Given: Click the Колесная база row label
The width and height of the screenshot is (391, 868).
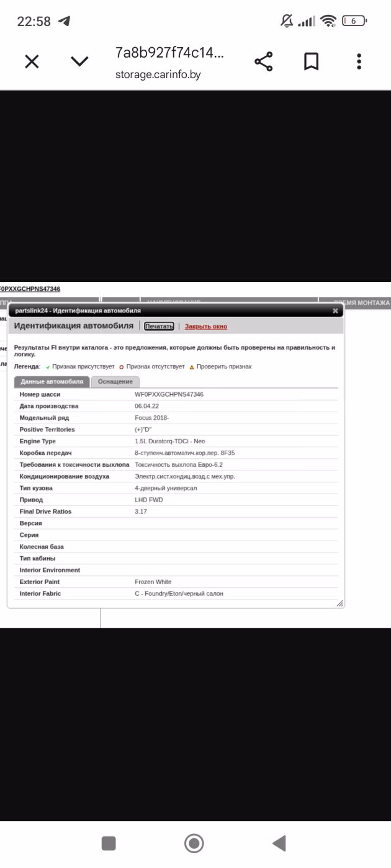Looking at the screenshot, I should (x=42, y=547).
